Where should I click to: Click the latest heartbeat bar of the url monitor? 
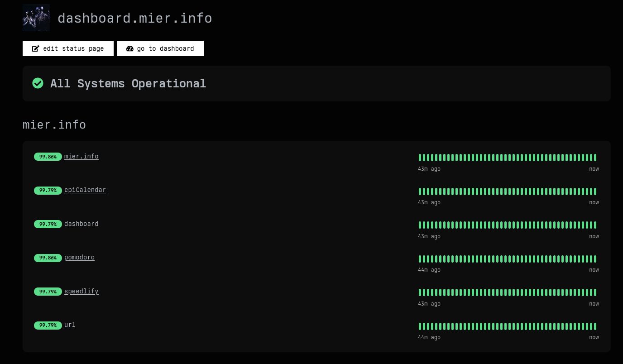tap(595, 326)
